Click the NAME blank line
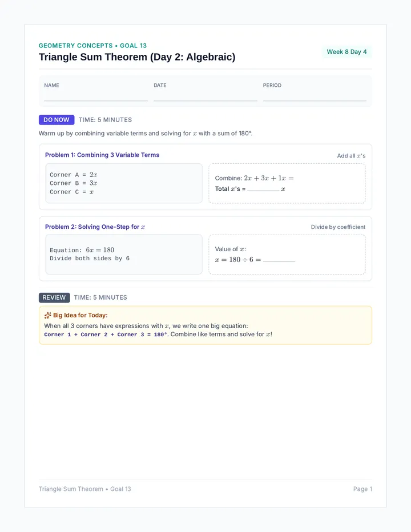Image resolution: width=411 pixels, height=532 pixels. tap(96, 100)
